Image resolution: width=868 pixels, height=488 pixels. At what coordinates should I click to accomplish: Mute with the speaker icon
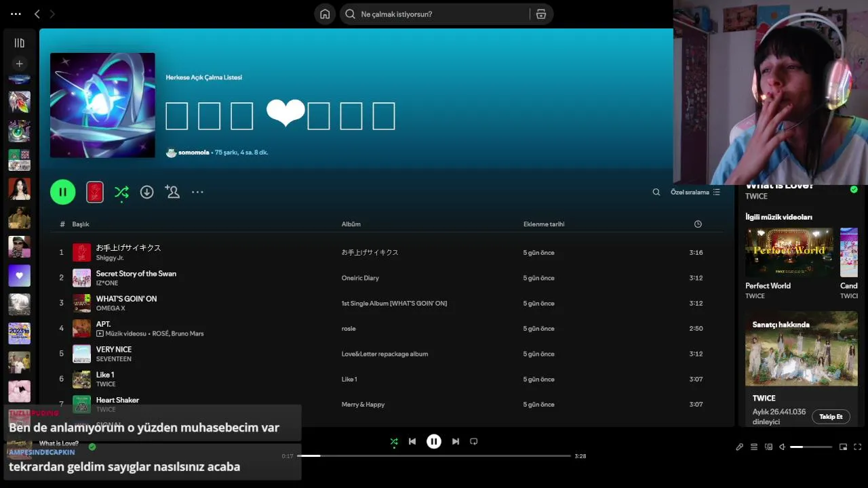click(782, 447)
